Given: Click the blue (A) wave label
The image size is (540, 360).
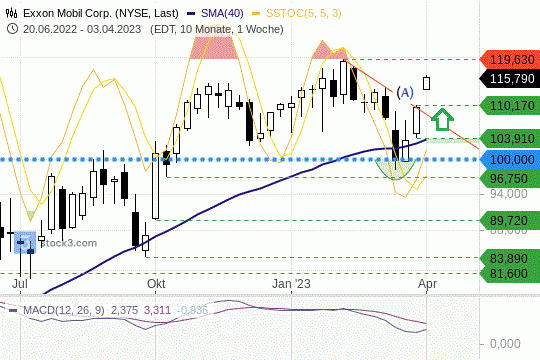Looking at the screenshot, I should 405,92.
